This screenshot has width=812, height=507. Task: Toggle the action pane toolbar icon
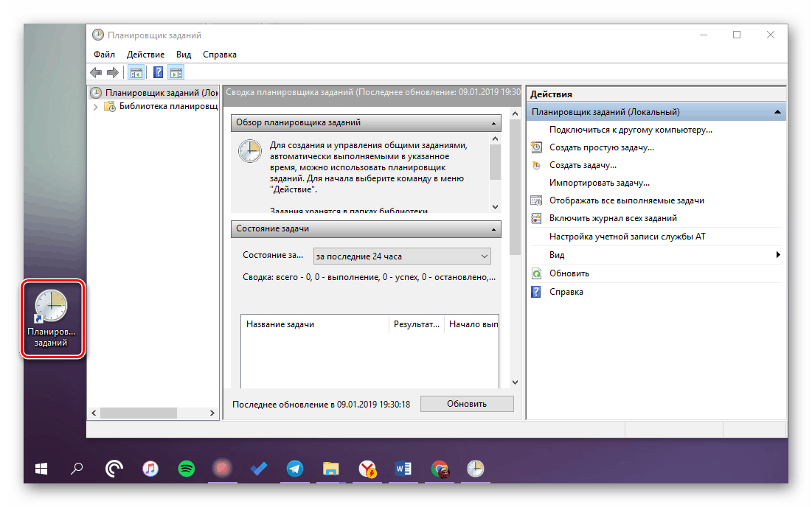tap(176, 72)
